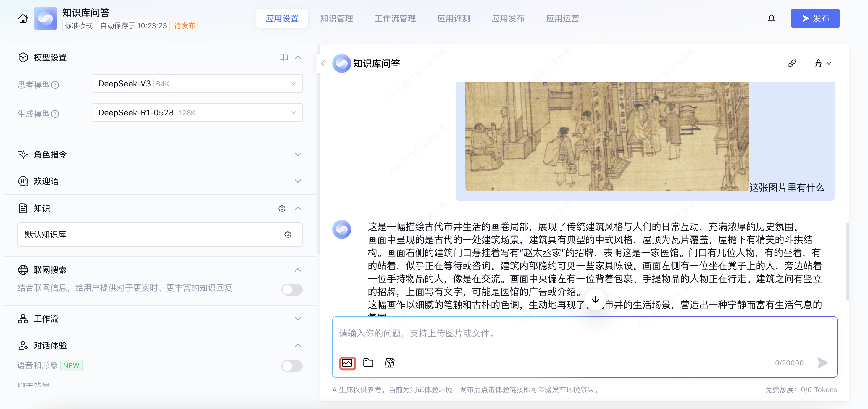Image resolution: width=868 pixels, height=409 pixels.
Task: Open the 思考模型 DeepSeek-V3 dropdown
Action: (x=197, y=84)
